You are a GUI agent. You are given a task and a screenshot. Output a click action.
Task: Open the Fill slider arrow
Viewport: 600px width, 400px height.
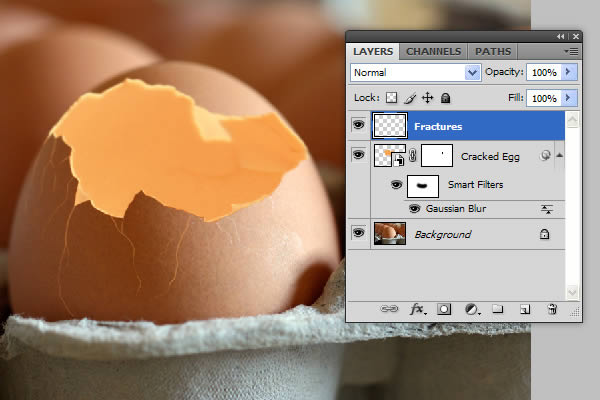coord(569,98)
